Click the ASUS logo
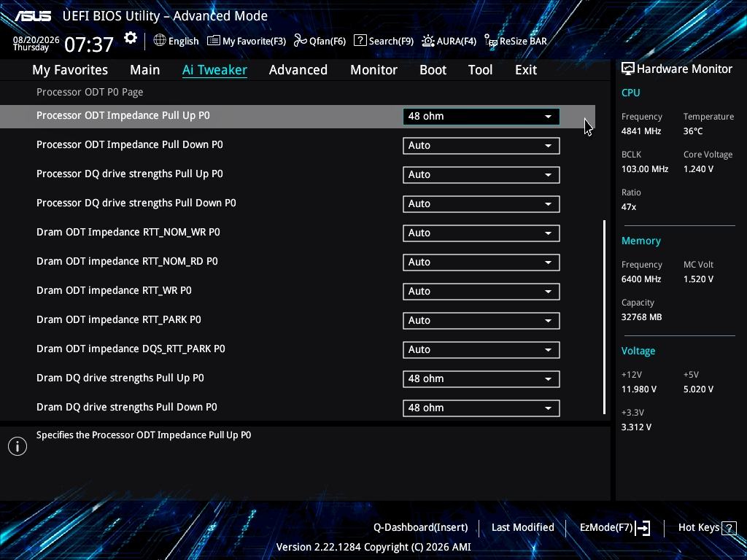Image resolution: width=747 pixels, height=560 pixels. pyautogui.click(x=33, y=16)
